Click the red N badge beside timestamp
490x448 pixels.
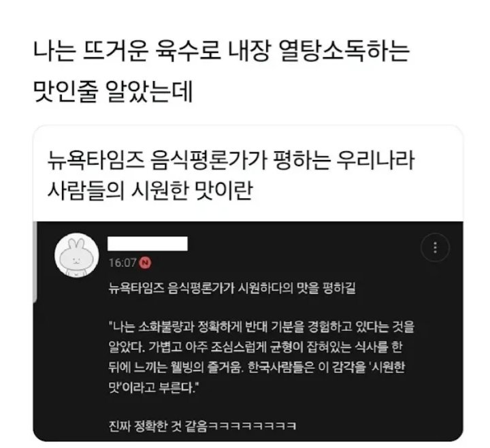coord(145,263)
